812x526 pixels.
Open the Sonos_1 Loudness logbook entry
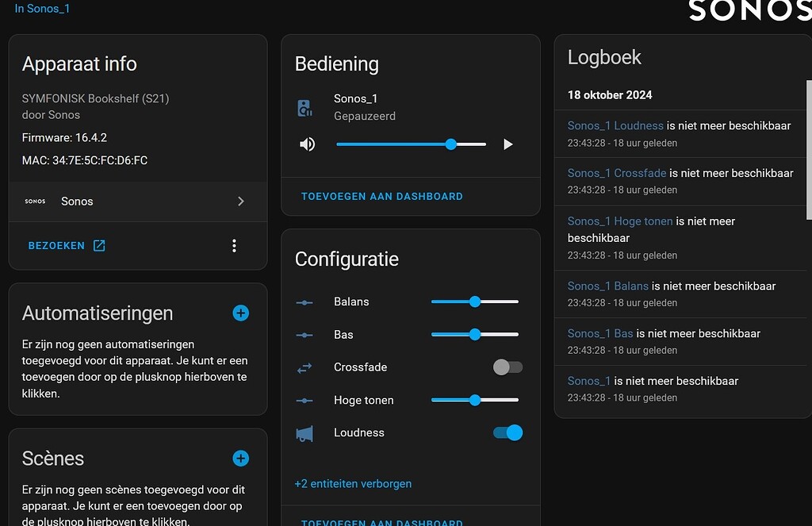(615, 125)
